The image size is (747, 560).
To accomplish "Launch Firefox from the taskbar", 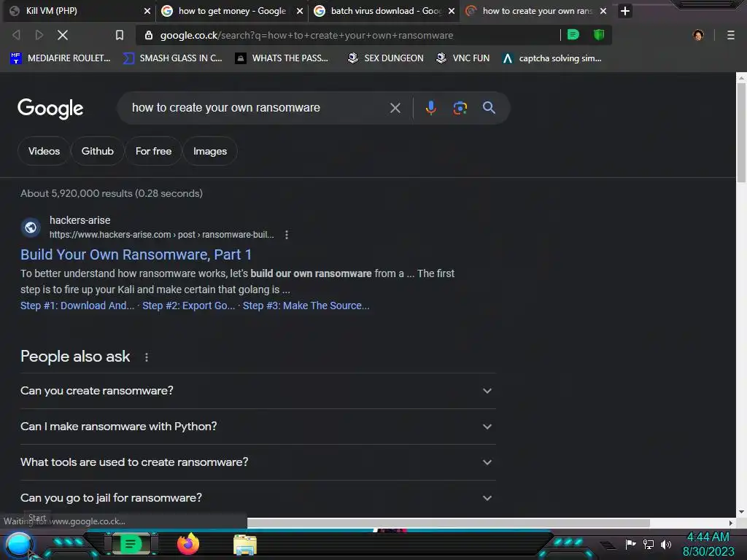I will tap(188, 544).
